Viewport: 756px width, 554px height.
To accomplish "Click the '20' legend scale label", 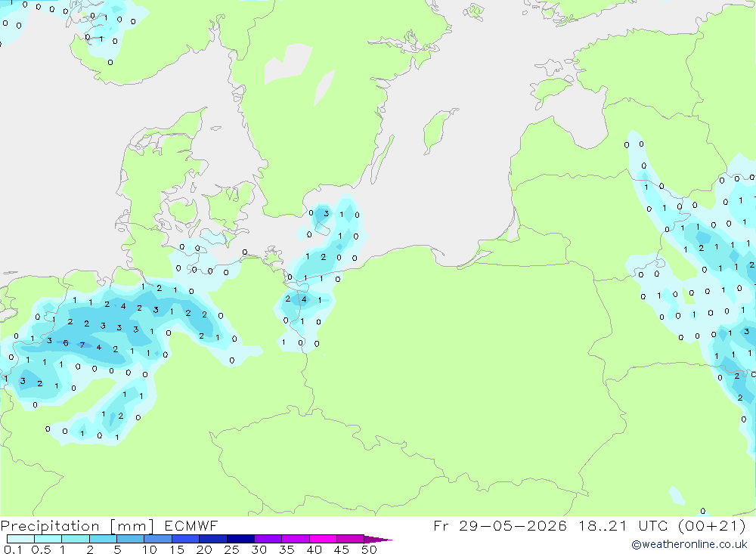I will [x=204, y=549].
